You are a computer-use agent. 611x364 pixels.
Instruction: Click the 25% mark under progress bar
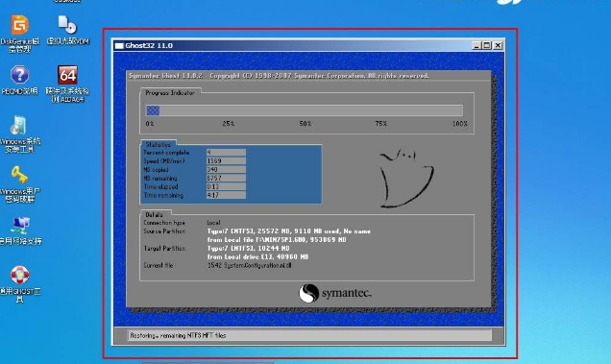pyautogui.click(x=229, y=124)
